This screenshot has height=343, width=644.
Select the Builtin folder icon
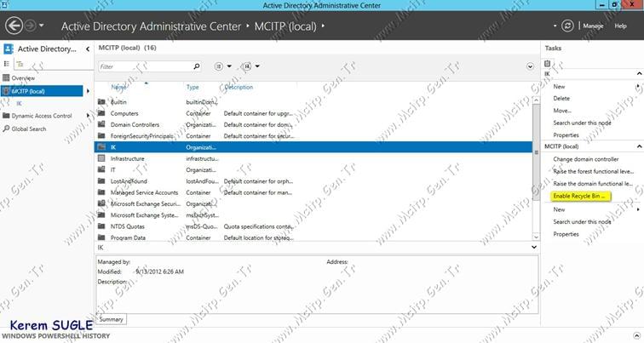tap(101, 102)
